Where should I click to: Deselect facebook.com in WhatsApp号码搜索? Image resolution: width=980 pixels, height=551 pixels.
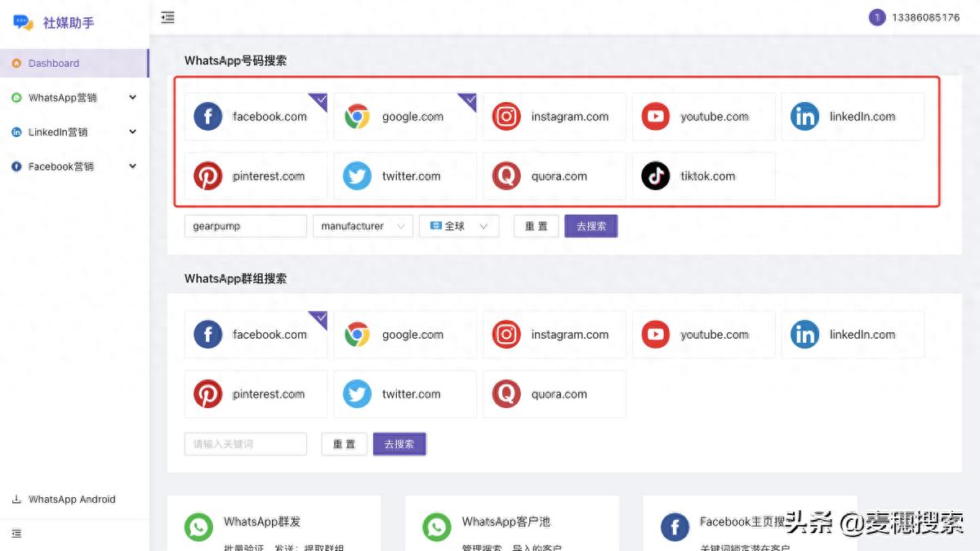[x=256, y=117]
